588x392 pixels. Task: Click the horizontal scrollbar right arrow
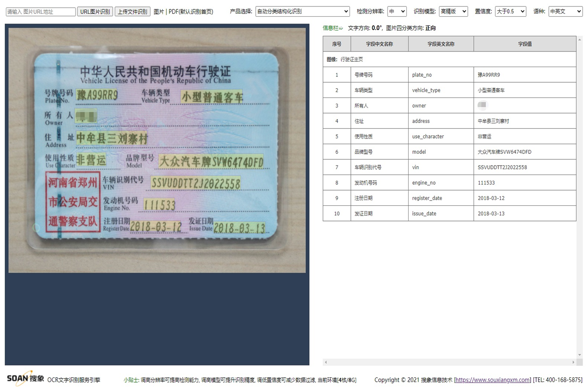click(573, 362)
